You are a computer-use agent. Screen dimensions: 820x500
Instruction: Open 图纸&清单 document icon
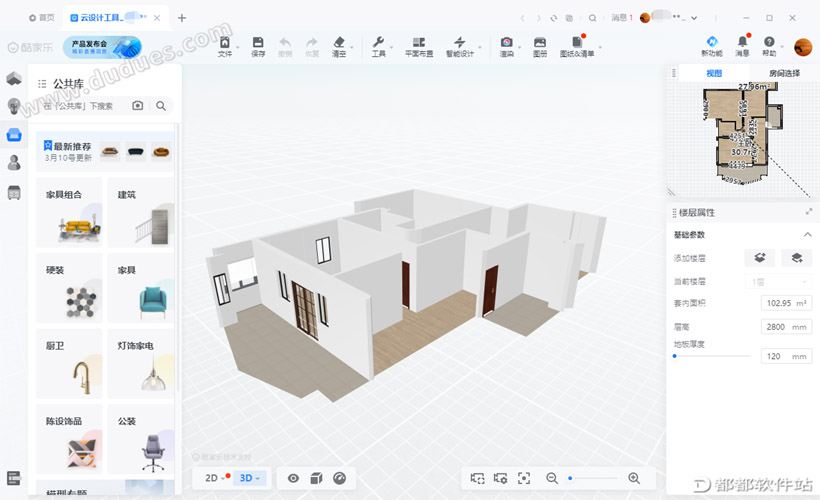coord(577,42)
